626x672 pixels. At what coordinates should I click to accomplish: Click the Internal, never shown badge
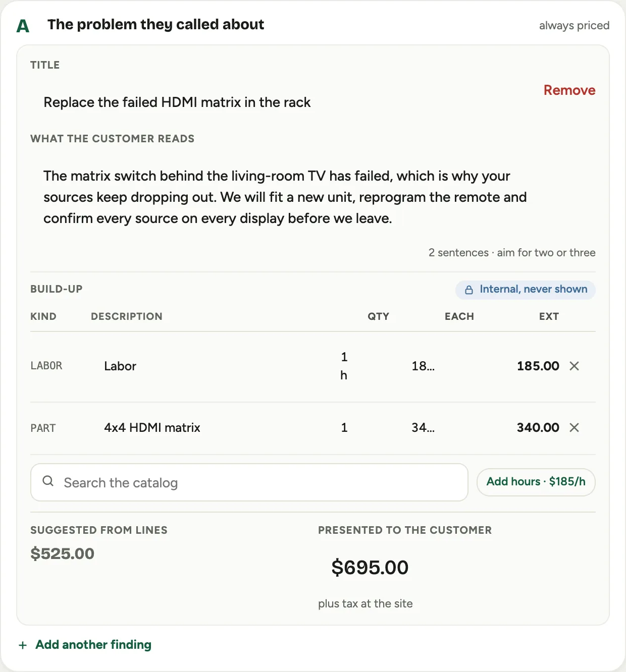pos(526,290)
